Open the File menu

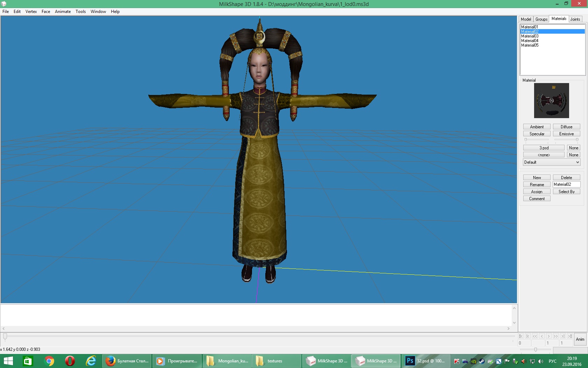click(6, 12)
